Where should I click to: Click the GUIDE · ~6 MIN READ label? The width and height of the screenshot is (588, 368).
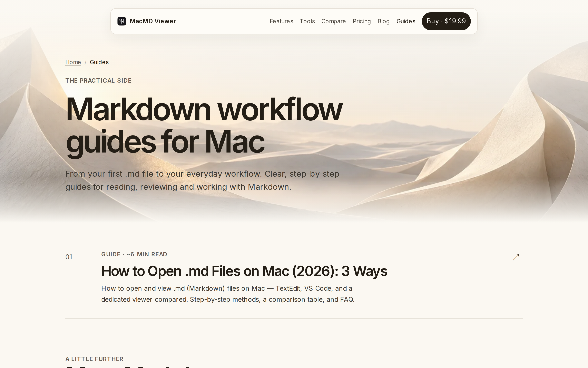(134, 254)
